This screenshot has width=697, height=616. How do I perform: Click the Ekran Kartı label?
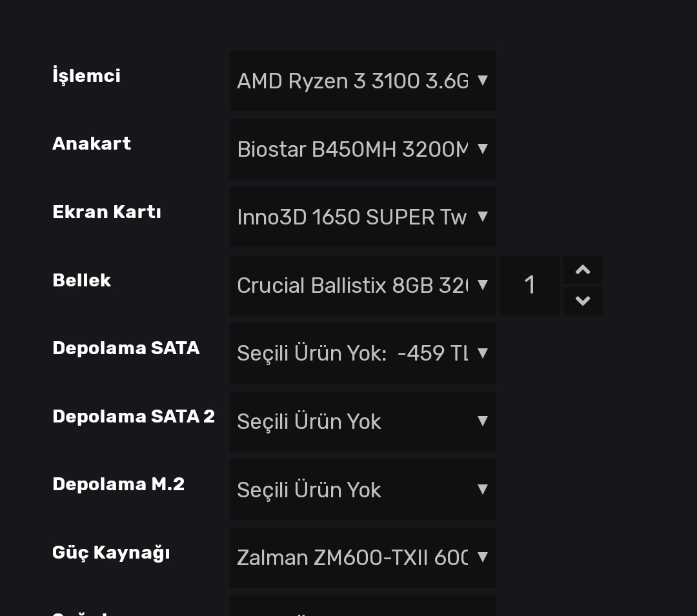tap(106, 212)
